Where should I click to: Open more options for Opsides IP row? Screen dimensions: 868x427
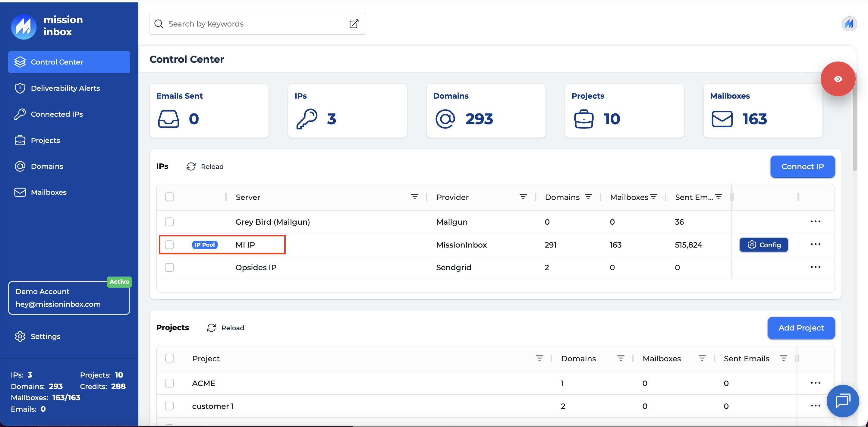pyautogui.click(x=815, y=267)
